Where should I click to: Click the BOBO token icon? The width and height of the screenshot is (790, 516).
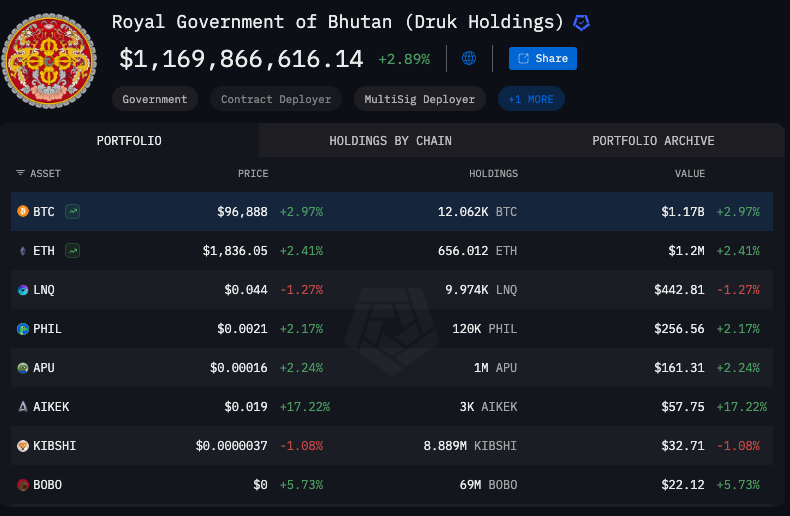tap(23, 485)
